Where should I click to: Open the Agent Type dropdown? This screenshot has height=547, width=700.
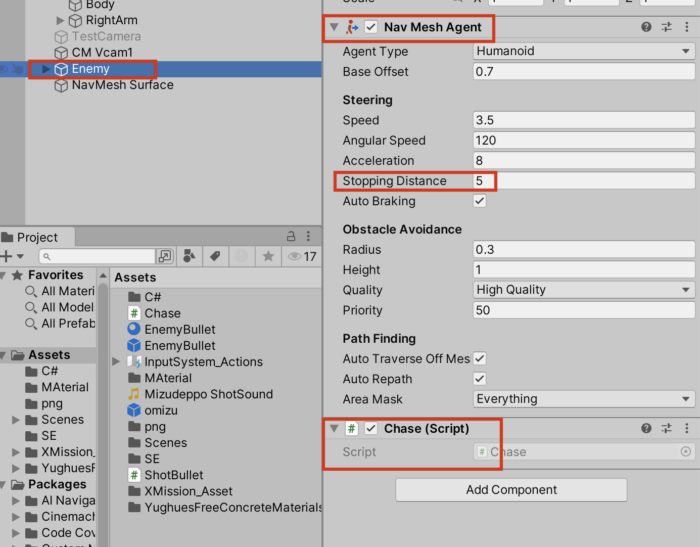pos(584,51)
